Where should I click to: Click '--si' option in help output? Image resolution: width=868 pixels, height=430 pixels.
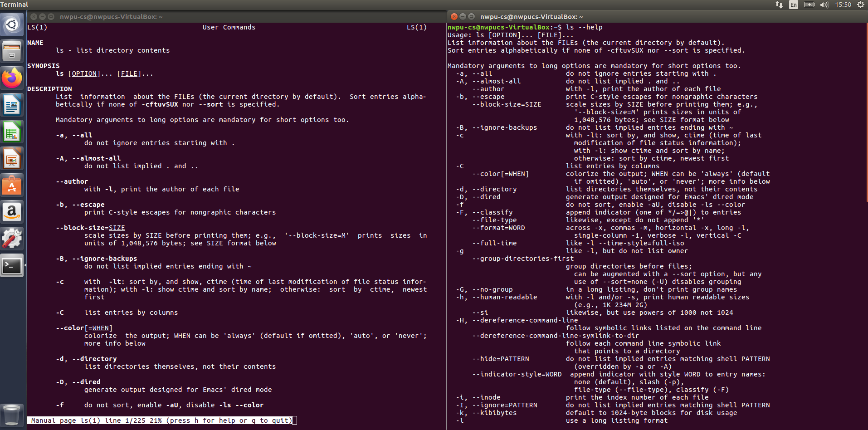(480, 313)
